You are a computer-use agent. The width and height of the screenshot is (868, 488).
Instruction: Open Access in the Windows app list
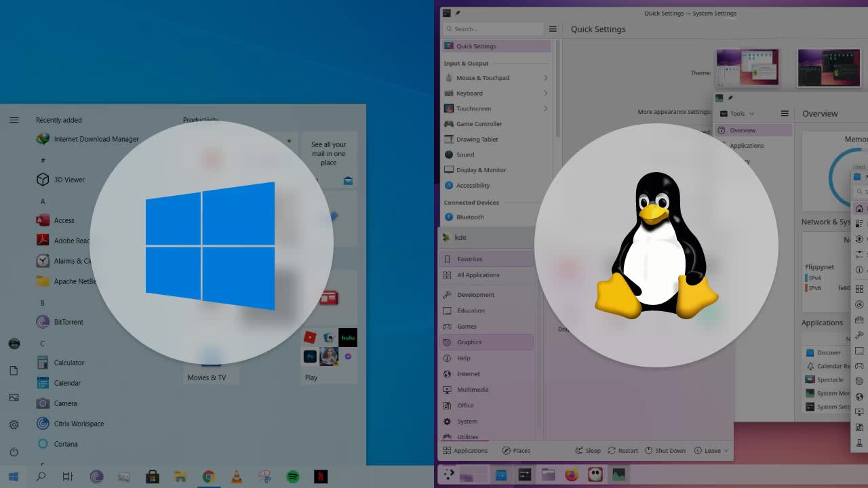[x=55, y=220]
